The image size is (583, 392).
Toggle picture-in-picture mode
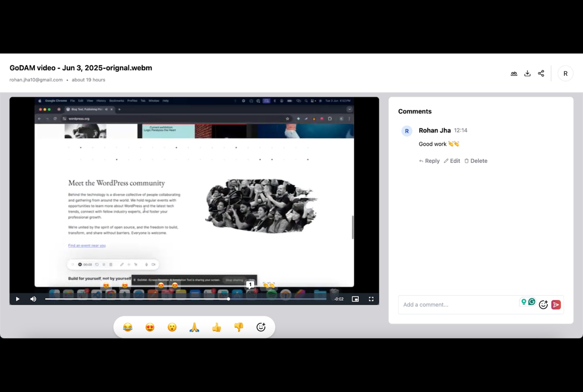(x=355, y=299)
